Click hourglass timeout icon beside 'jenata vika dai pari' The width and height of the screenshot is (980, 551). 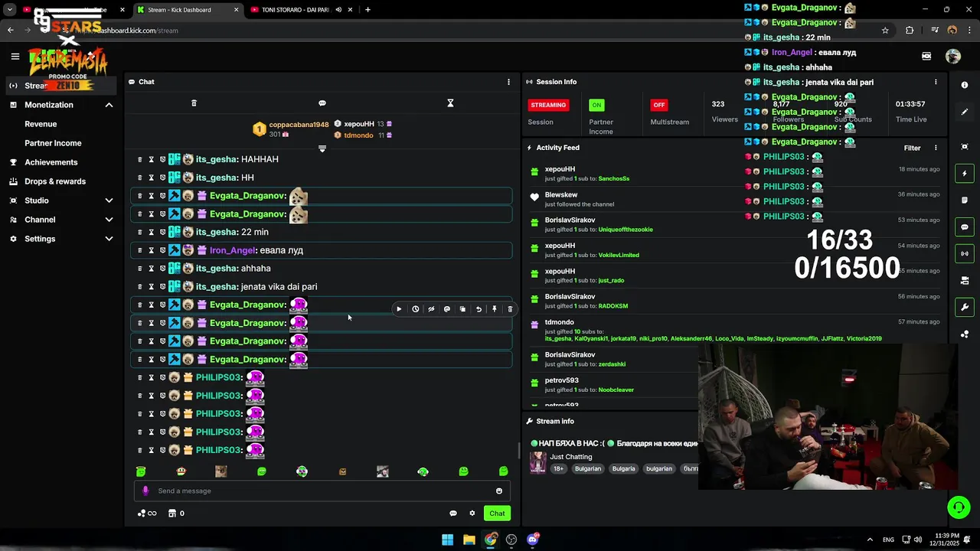coord(151,287)
